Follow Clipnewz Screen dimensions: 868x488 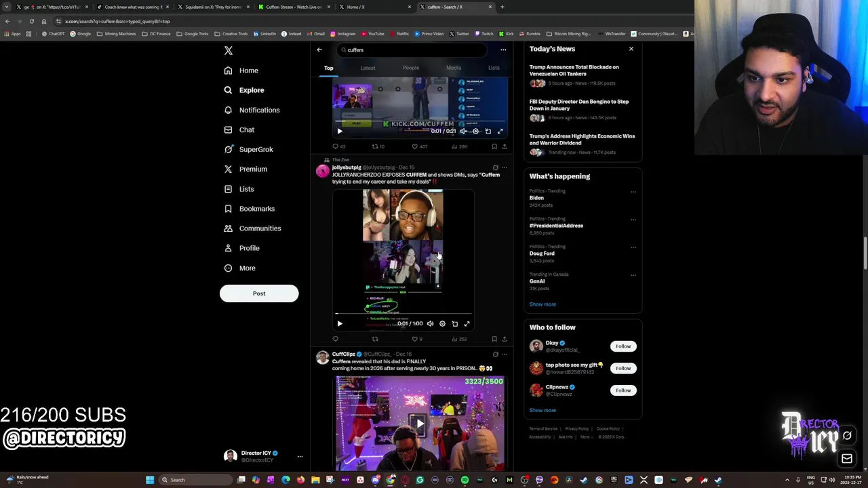623,390
